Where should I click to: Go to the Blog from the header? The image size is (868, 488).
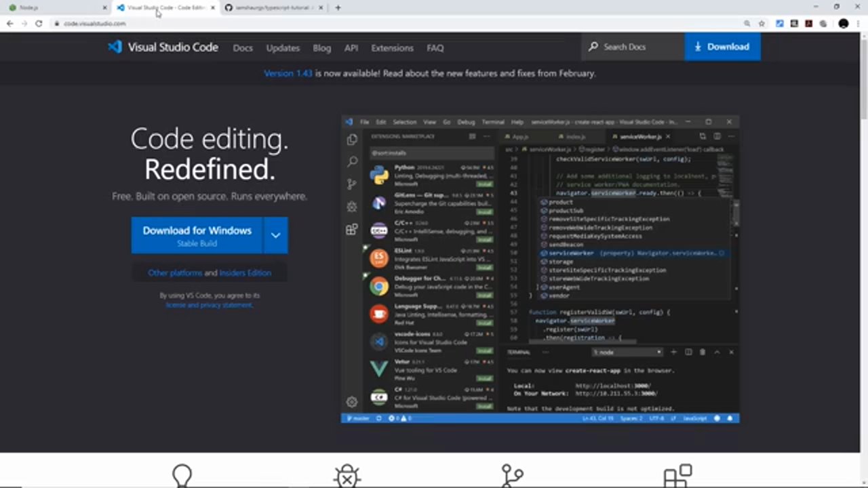(x=322, y=48)
